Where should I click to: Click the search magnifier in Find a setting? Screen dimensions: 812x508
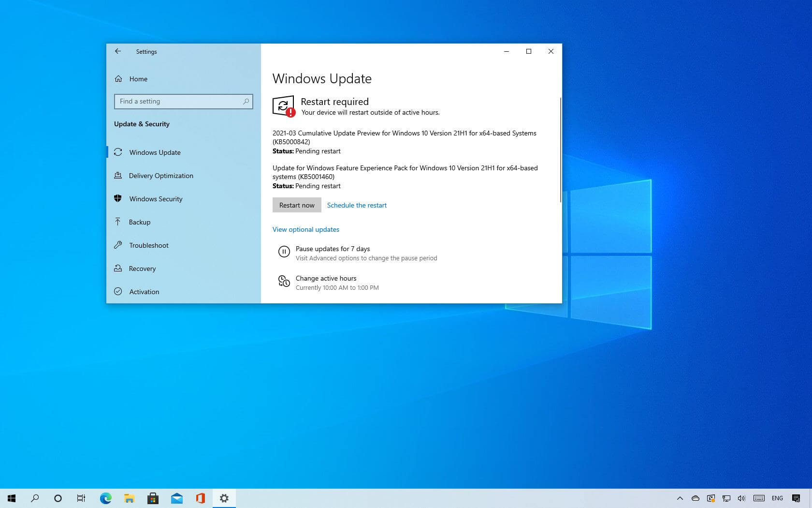[x=246, y=102]
